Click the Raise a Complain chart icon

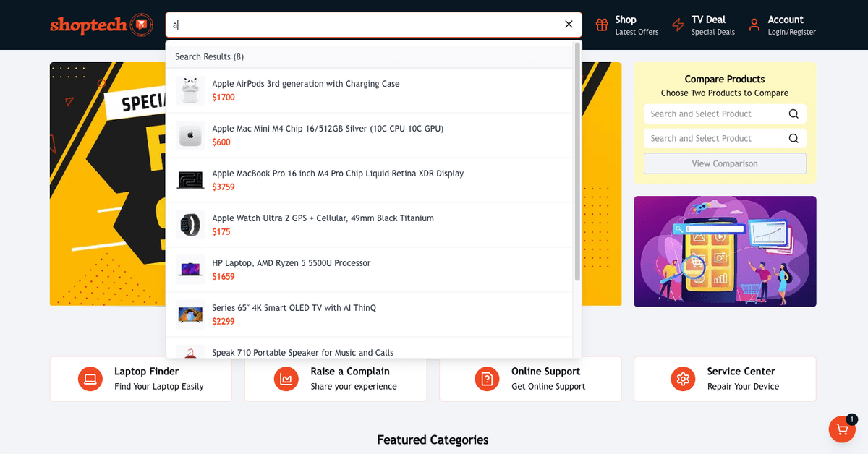point(286,379)
